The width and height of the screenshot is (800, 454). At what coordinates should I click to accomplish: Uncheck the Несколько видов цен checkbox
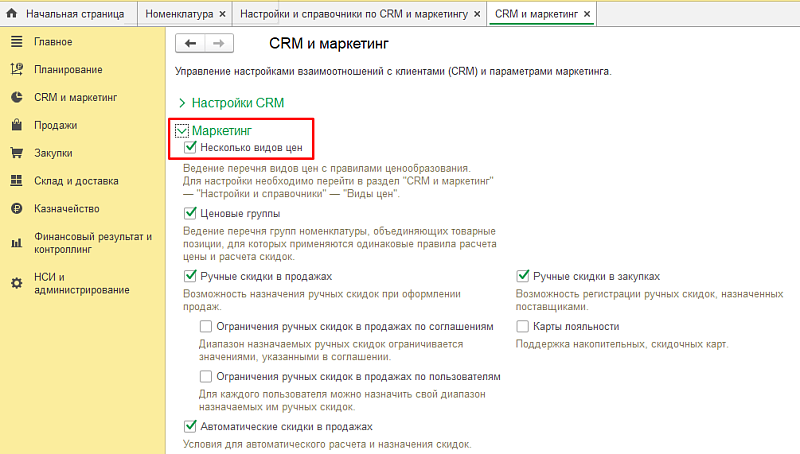(x=191, y=147)
